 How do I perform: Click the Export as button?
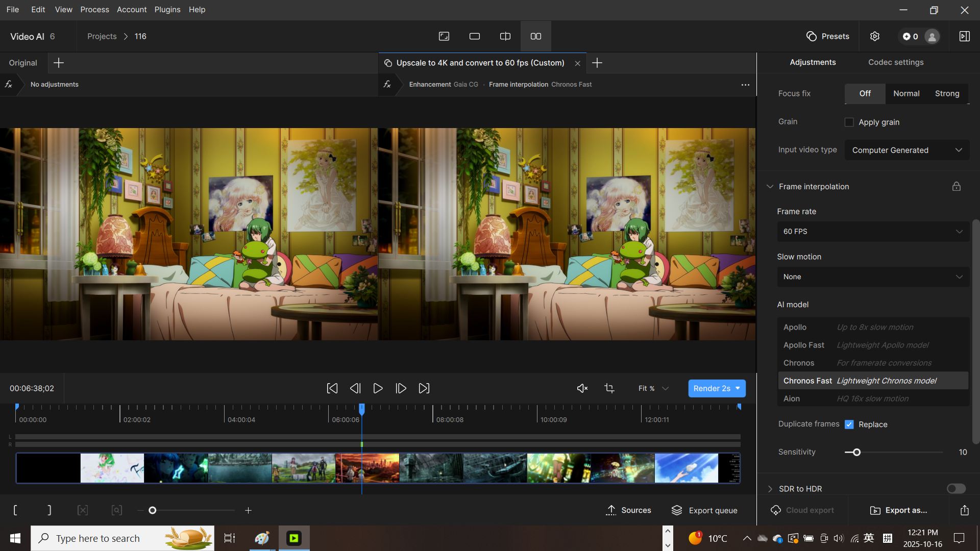click(899, 510)
